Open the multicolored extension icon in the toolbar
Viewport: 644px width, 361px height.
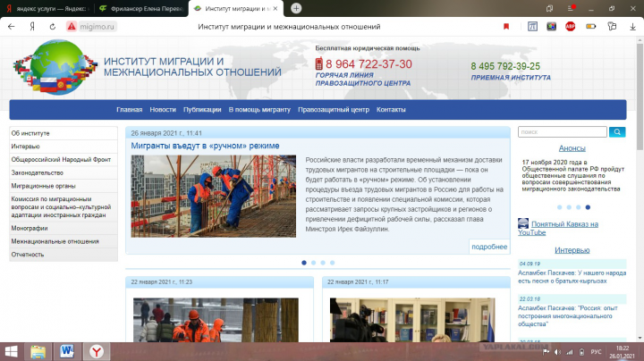click(x=551, y=27)
